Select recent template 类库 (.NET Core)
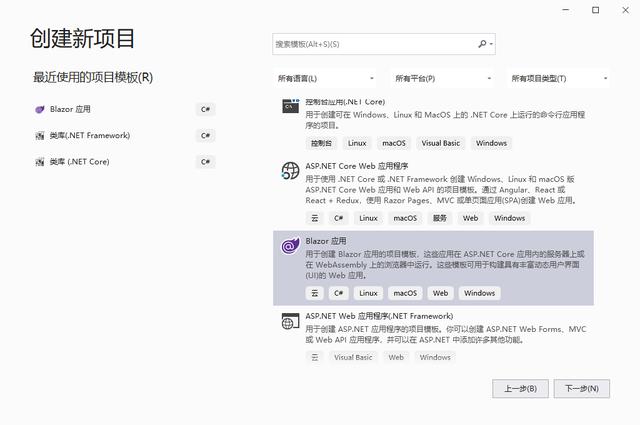 [x=124, y=162]
